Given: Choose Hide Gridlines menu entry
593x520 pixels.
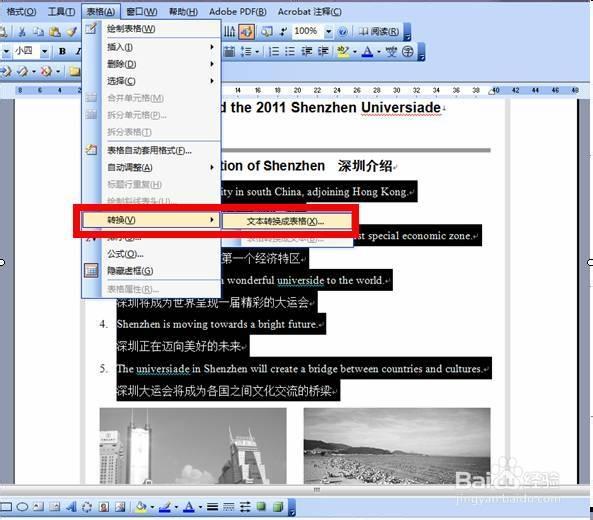Looking at the screenshot, I should (151, 271).
